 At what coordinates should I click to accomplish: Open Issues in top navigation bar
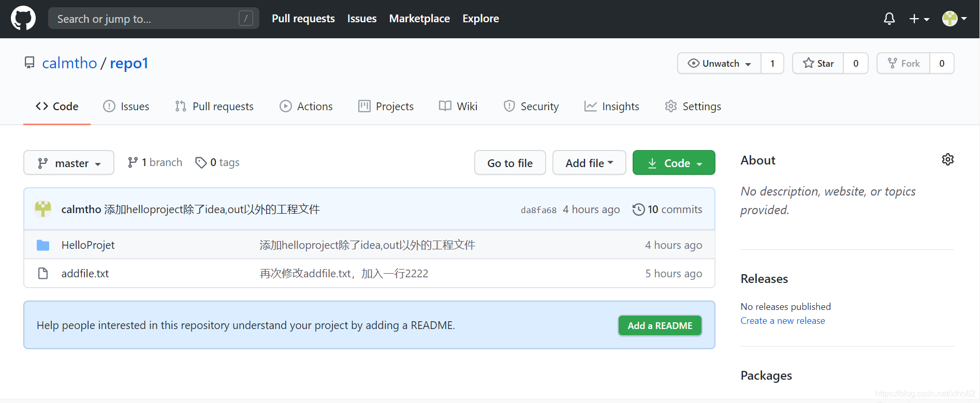362,19
